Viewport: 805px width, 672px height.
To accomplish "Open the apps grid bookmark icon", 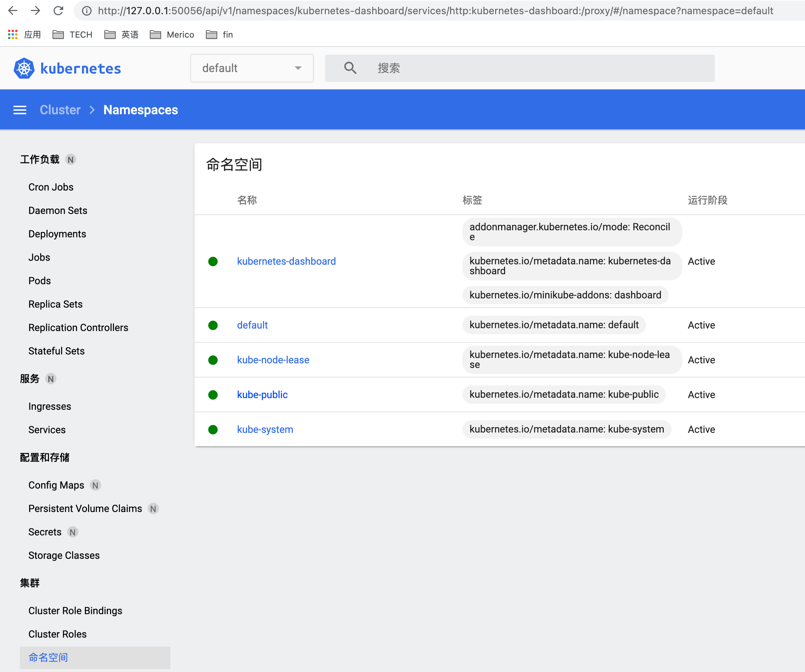I will (x=13, y=34).
